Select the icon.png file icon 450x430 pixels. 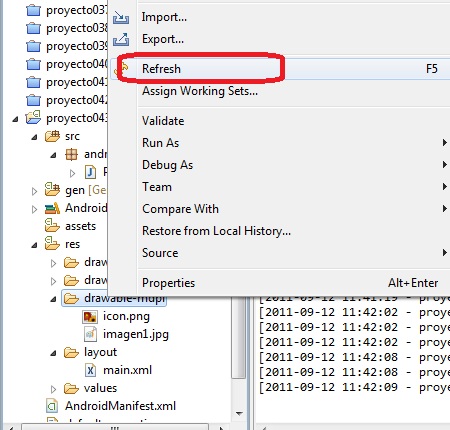tap(90, 316)
